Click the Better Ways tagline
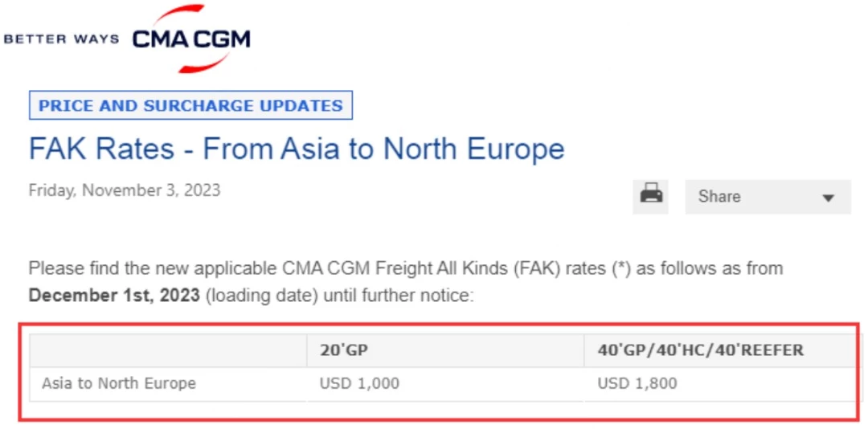 point(61,39)
